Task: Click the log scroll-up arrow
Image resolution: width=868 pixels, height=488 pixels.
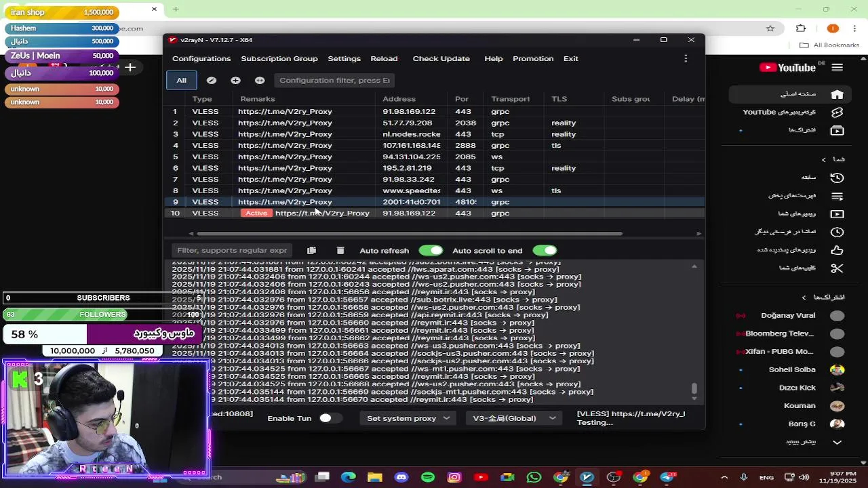Action: pyautogui.click(x=694, y=266)
